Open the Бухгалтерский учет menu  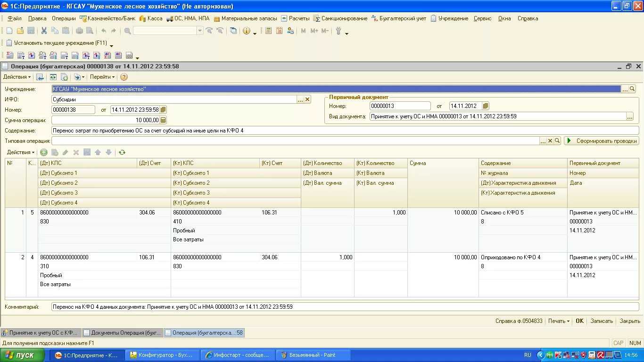tap(399, 18)
